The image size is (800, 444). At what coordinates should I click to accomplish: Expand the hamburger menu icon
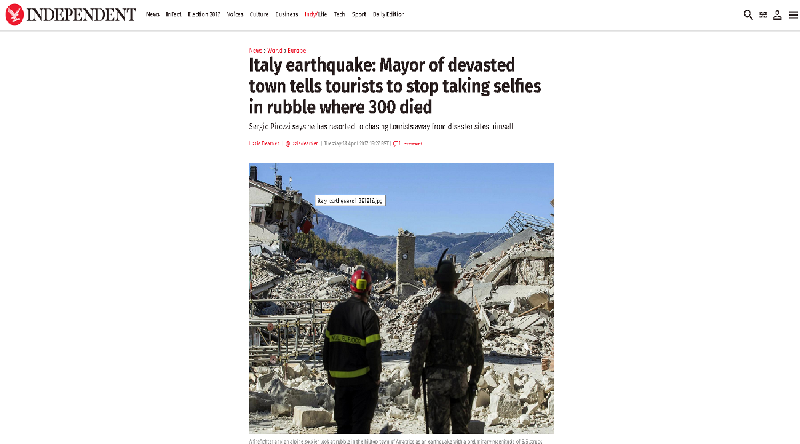click(793, 15)
